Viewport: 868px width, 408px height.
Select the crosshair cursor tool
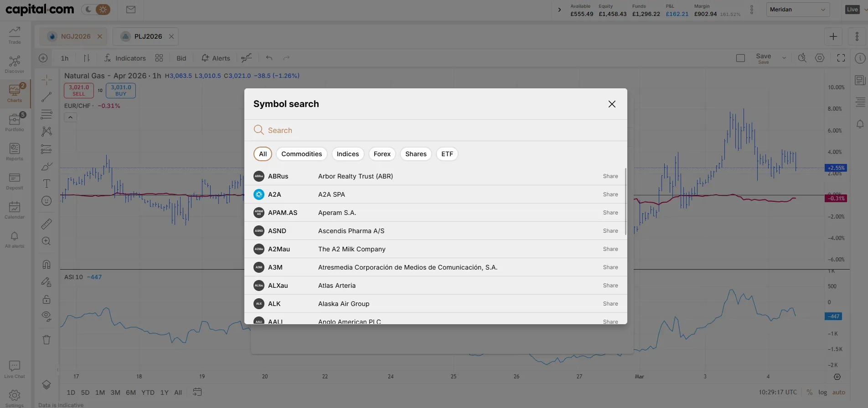point(46,80)
